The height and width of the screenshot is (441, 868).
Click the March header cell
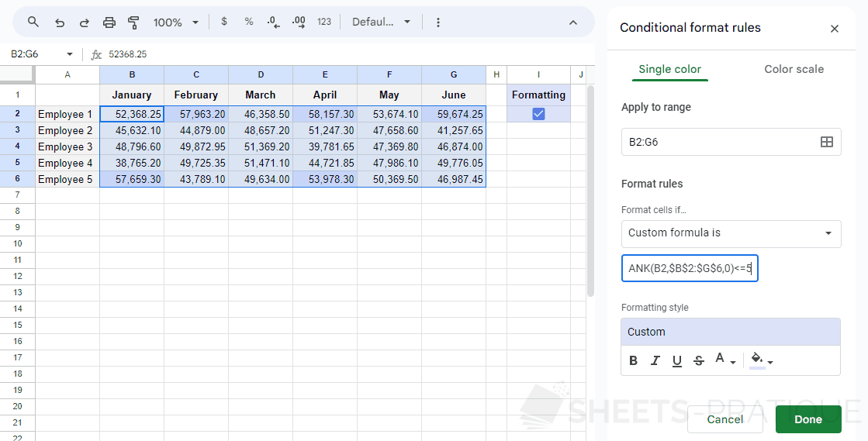click(x=261, y=95)
